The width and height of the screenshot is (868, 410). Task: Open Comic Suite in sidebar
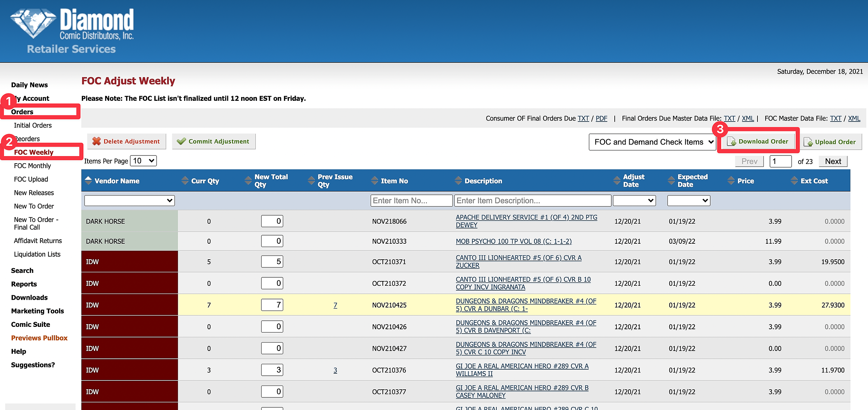pos(31,324)
